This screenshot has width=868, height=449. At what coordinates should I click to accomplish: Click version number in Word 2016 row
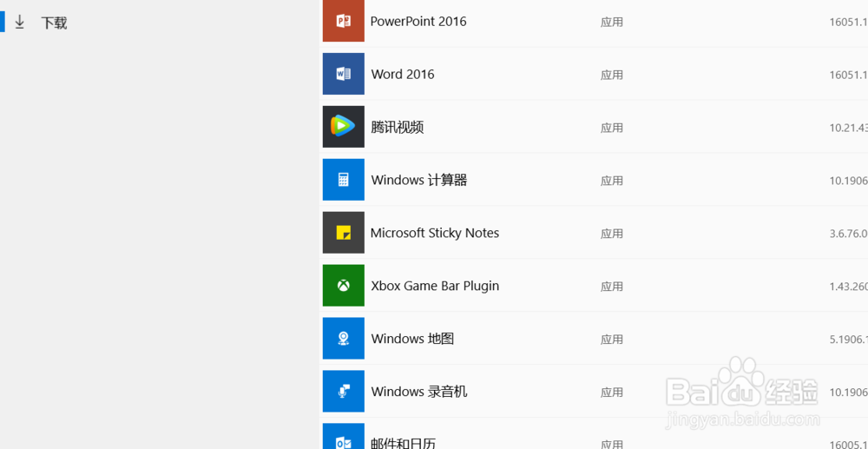(848, 75)
